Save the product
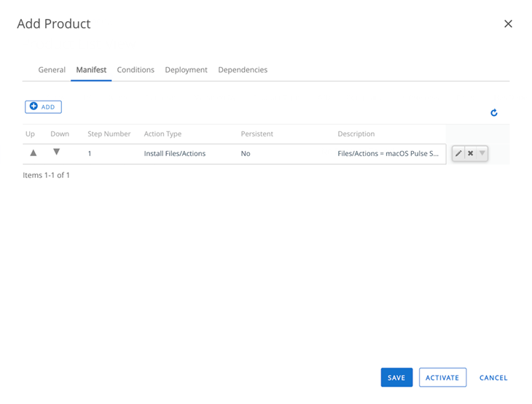Screen dimensions: 532x404 [x=396, y=378]
